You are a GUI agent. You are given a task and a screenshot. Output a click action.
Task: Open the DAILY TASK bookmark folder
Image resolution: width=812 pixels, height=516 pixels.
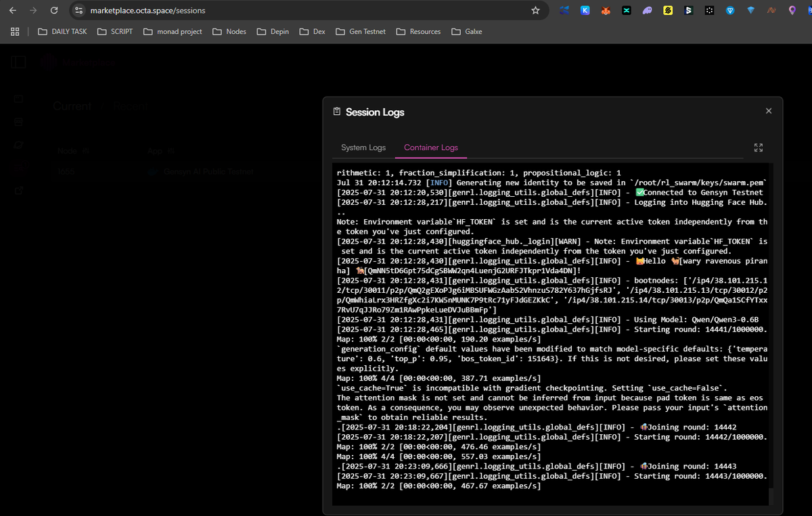point(62,31)
